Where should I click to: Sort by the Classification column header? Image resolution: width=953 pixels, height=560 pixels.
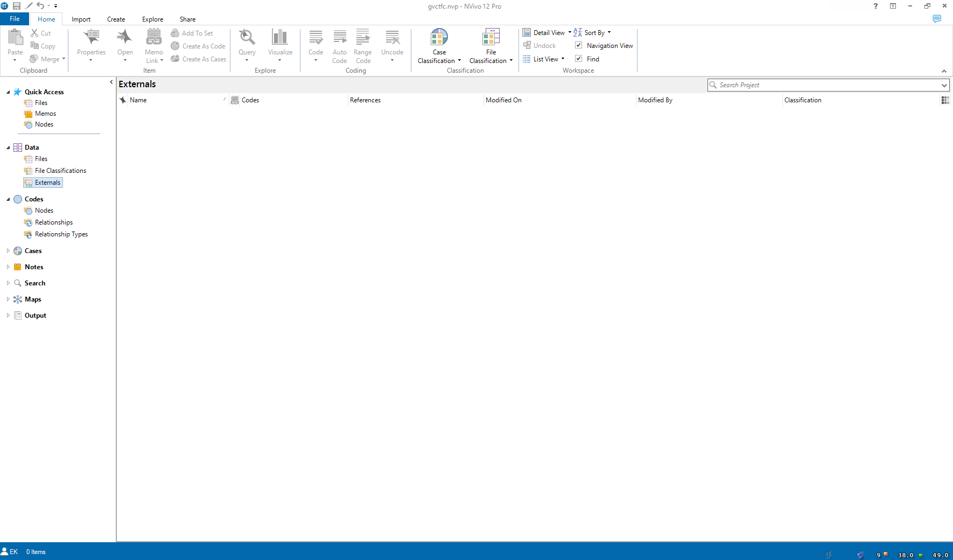coord(861,100)
